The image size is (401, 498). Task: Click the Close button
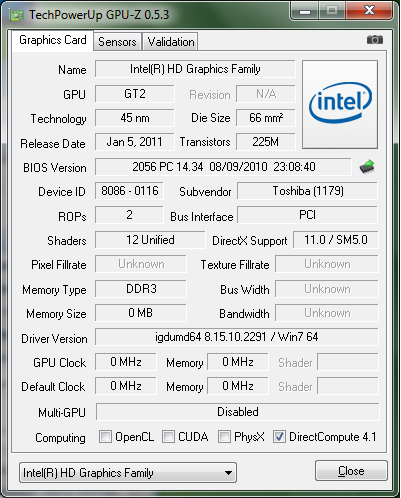[x=351, y=471]
